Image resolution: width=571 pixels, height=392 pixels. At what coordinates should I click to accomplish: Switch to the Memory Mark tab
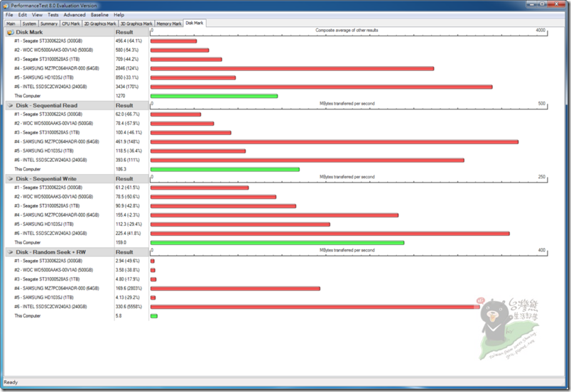pyautogui.click(x=169, y=23)
